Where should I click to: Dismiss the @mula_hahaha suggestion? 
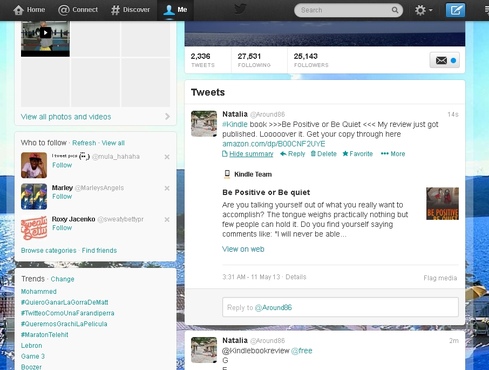tap(167, 157)
